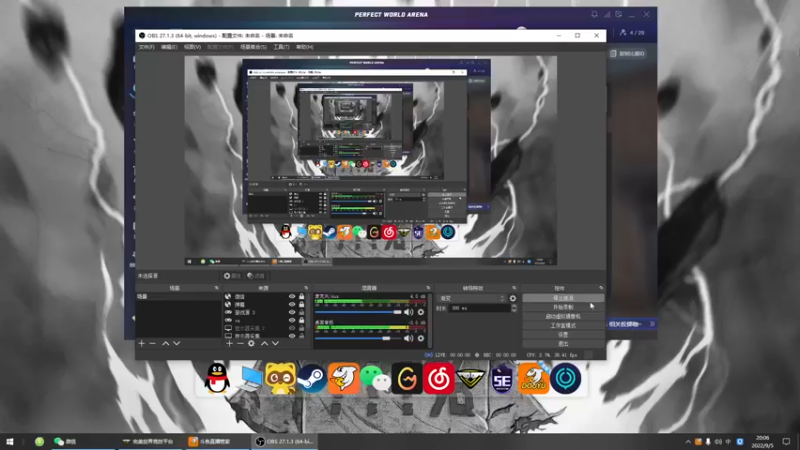Expand blue arrow button in Perfect World Arena
Image resolution: width=800 pixels, height=450 pixels.
point(653,324)
